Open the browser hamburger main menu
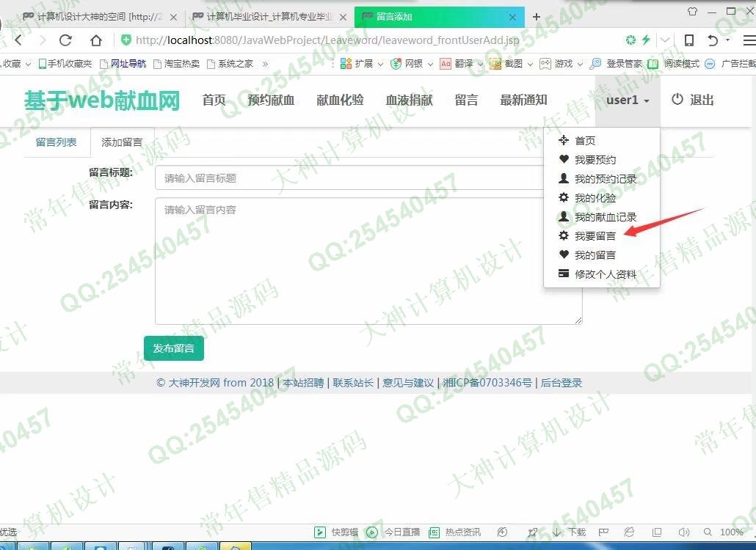 [749, 40]
